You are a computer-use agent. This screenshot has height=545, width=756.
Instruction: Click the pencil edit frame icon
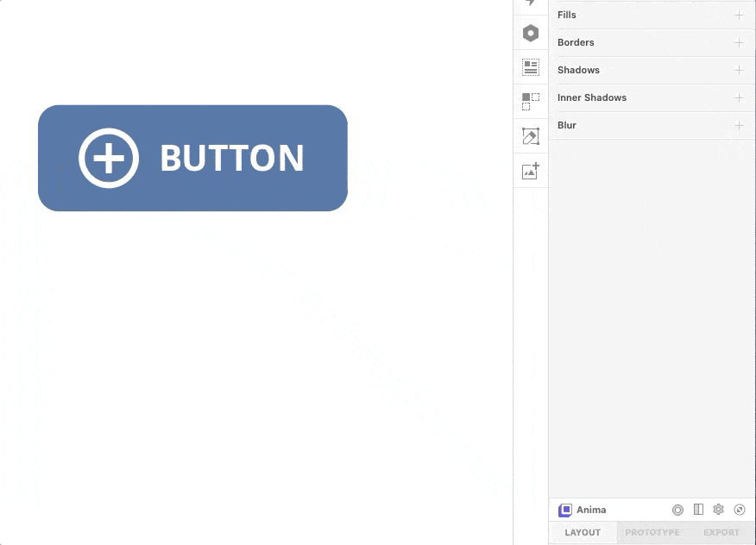coord(531,136)
